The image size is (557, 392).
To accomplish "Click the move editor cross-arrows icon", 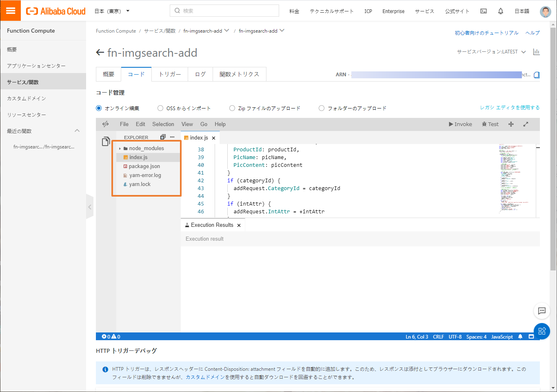I will pos(511,124).
